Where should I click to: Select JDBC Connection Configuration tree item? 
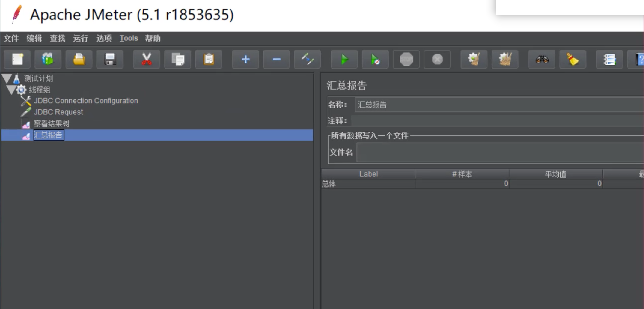86,101
